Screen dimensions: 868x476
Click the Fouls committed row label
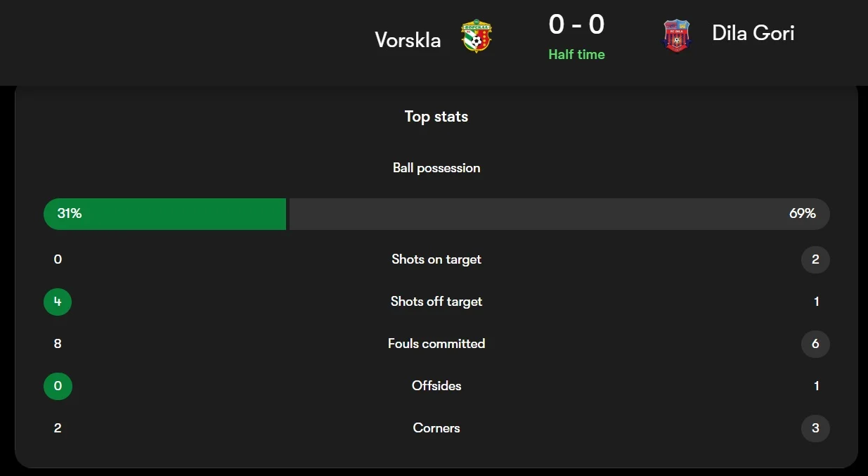coord(436,344)
